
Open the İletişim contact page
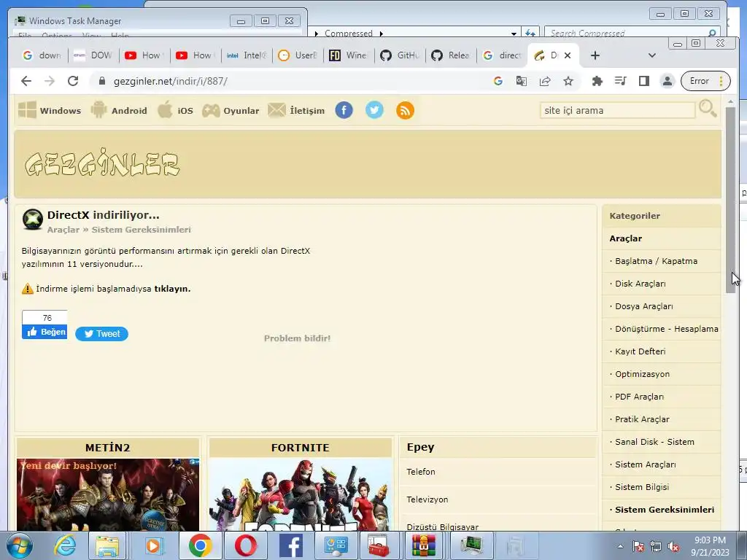(x=296, y=111)
